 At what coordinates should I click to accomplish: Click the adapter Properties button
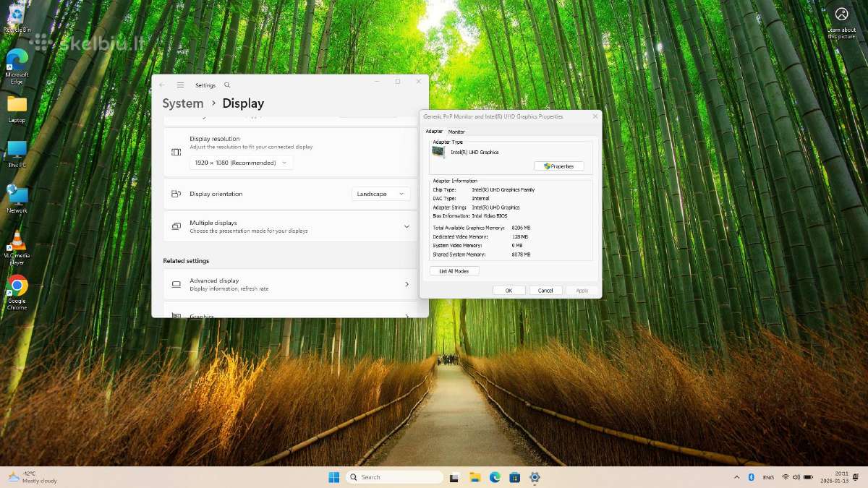coord(558,166)
